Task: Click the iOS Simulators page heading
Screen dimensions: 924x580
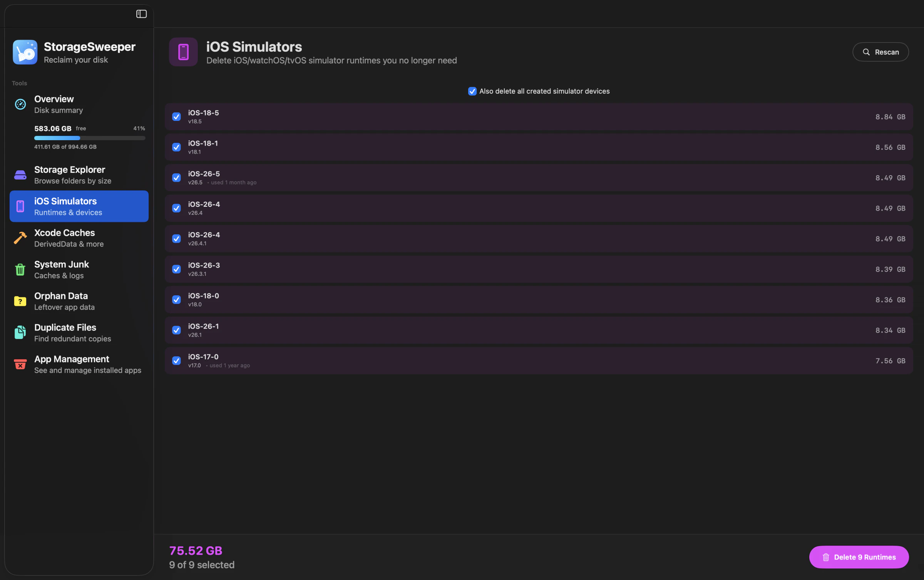Action: coord(254,47)
